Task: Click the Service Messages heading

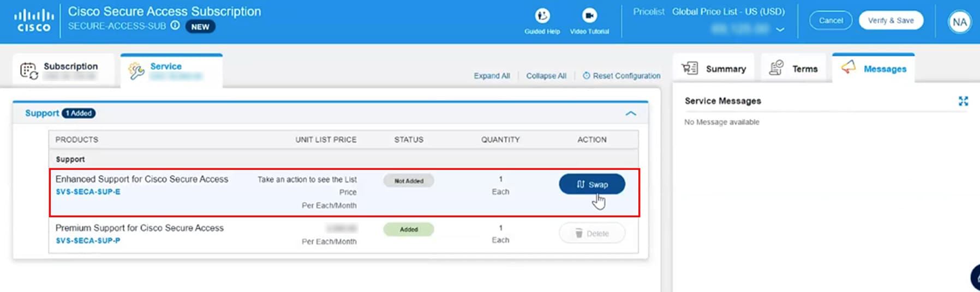Action: point(723,101)
